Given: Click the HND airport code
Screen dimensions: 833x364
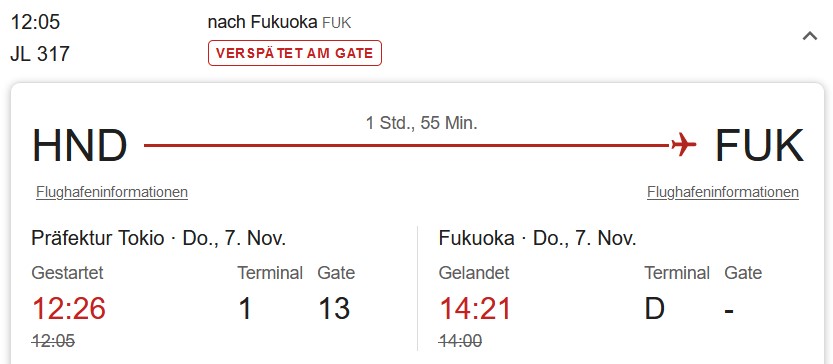Looking at the screenshot, I should [80, 146].
